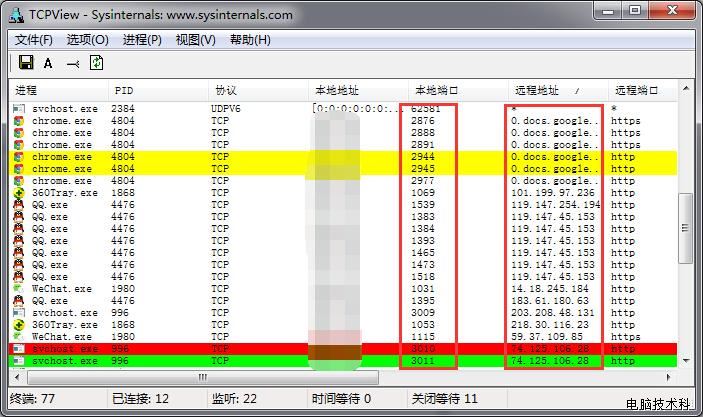Select remote address 119.147.254.194
Viewport: 703px width, 417px height.
555,205
